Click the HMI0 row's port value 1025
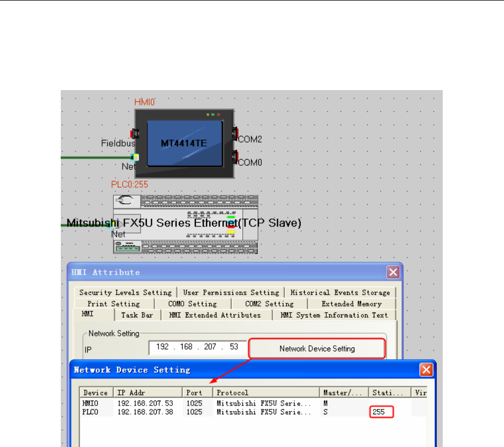This screenshot has height=447, width=504. coord(194,403)
